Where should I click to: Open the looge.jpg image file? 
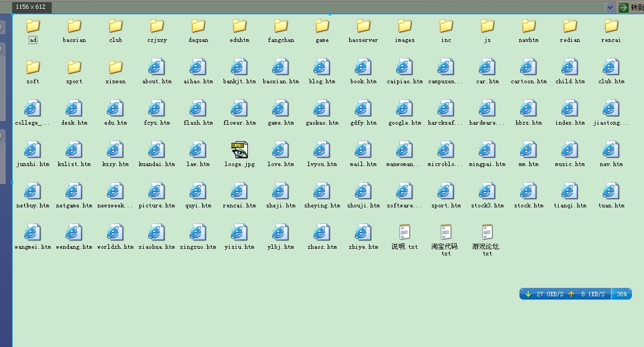point(239,150)
